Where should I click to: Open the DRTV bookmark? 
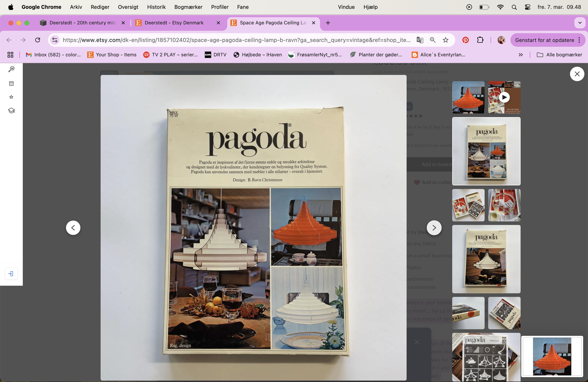[x=215, y=55]
